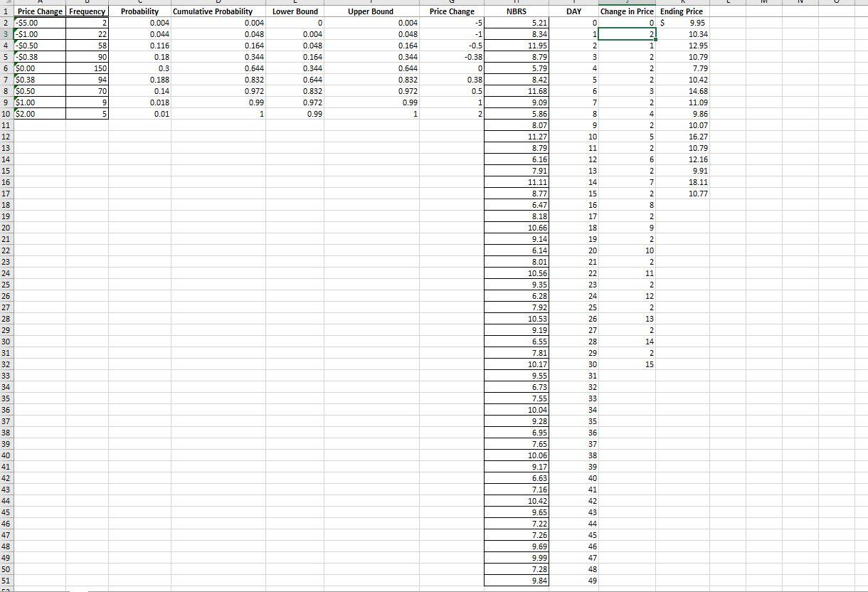The height and width of the screenshot is (592, 868).
Task: Click the Upper Bound header cell
Action: [x=369, y=11]
